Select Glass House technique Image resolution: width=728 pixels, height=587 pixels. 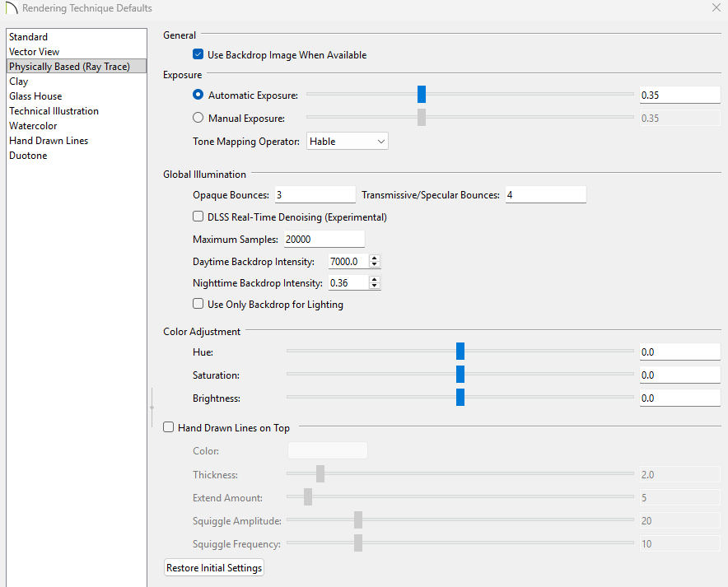[x=35, y=96]
